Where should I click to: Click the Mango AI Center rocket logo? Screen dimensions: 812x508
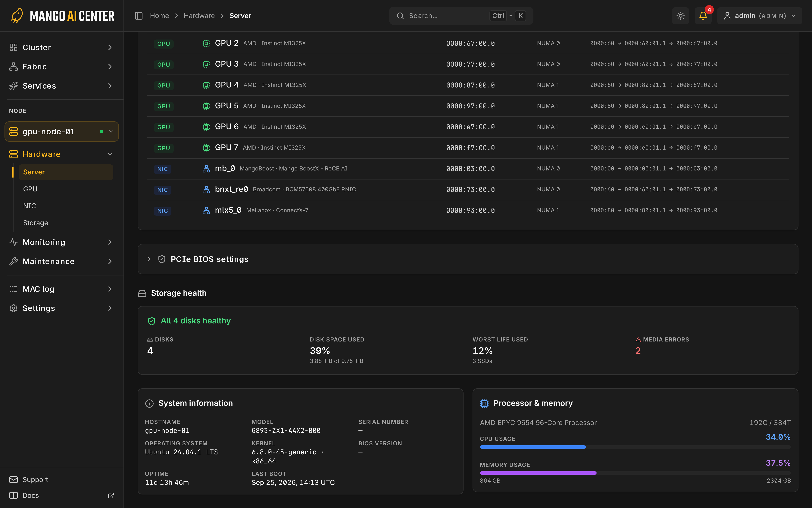[x=17, y=16]
